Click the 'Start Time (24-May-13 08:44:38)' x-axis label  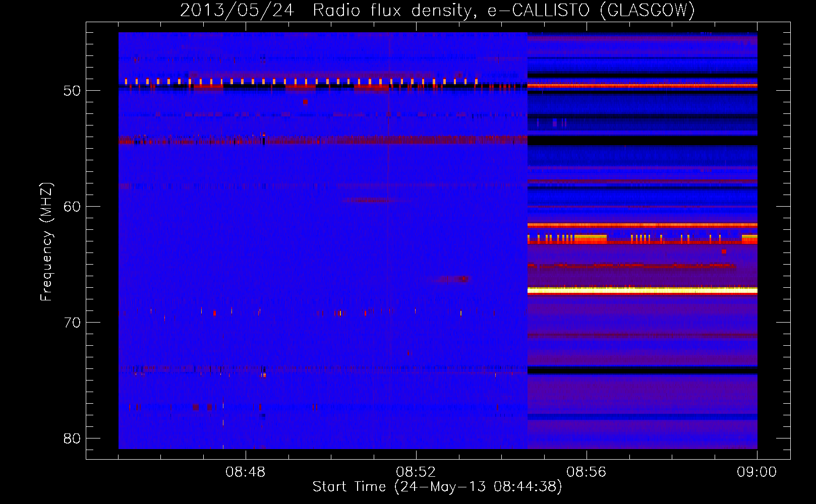click(437, 487)
